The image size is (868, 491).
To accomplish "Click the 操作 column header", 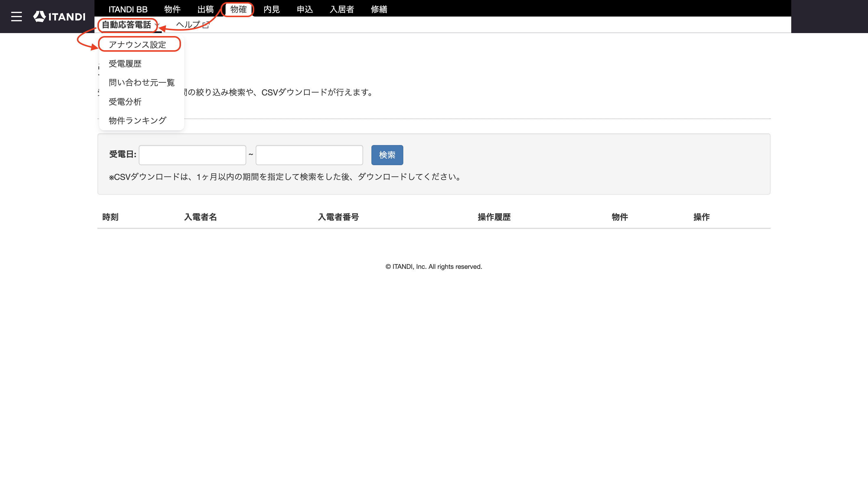I will tap(701, 217).
